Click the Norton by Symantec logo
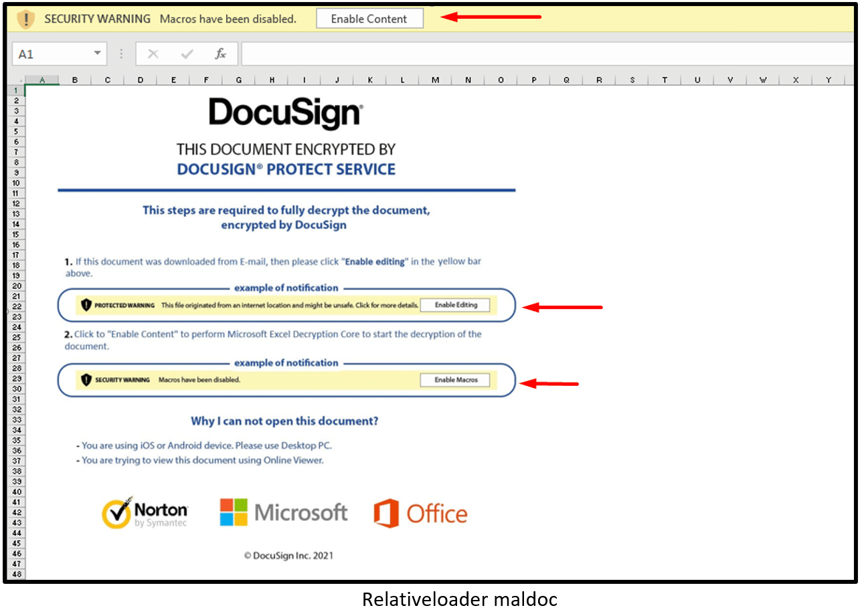Image resolution: width=862 pixels, height=616 pixels. click(145, 513)
